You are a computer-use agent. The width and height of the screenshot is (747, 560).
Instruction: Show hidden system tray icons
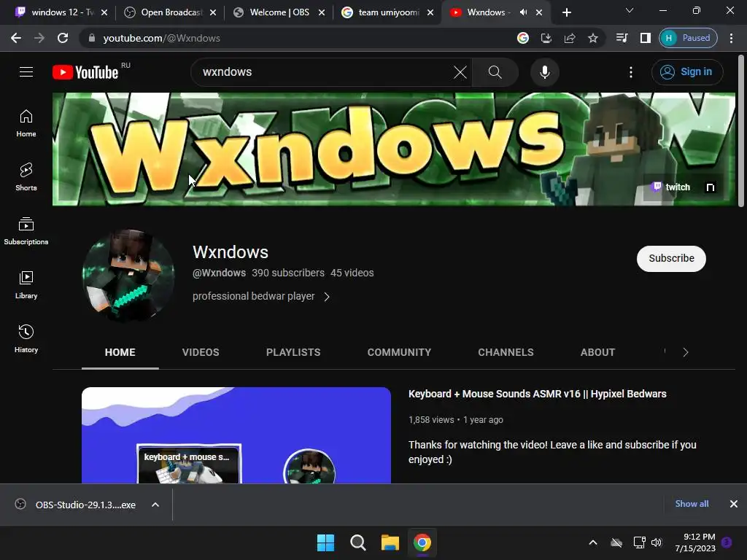593,542
